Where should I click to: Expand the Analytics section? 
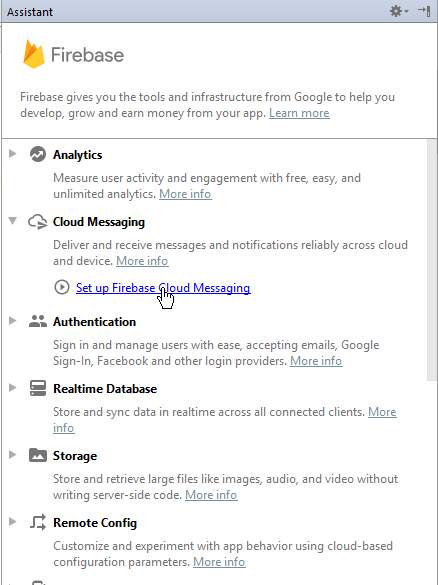click(13, 153)
